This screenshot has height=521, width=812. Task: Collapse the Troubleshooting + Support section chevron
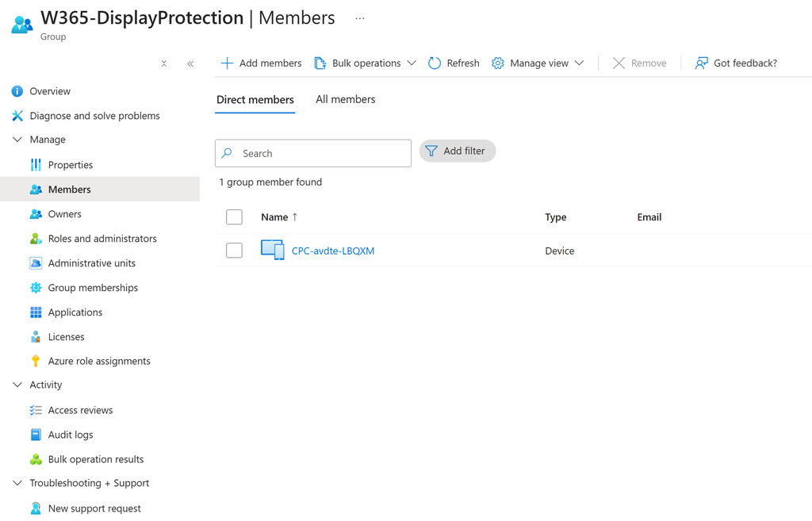pyautogui.click(x=17, y=483)
